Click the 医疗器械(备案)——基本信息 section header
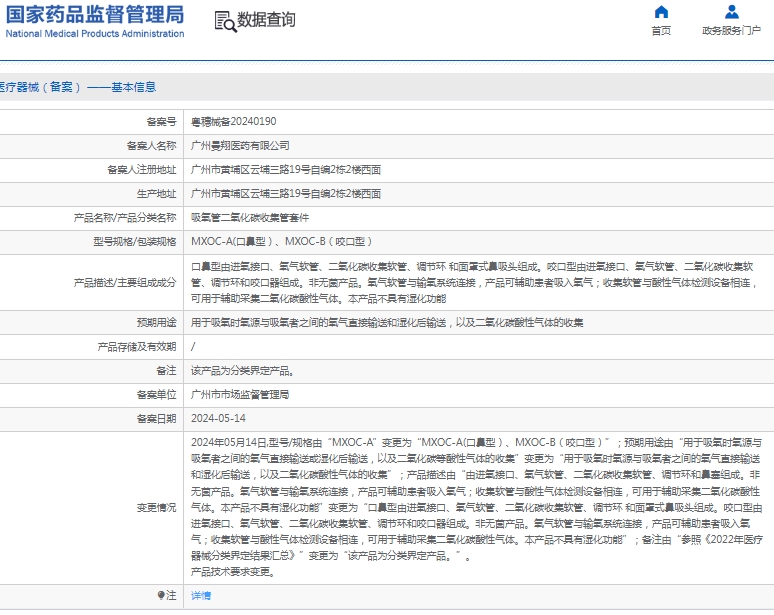Image resolution: width=774 pixels, height=615 pixels. tap(77, 87)
